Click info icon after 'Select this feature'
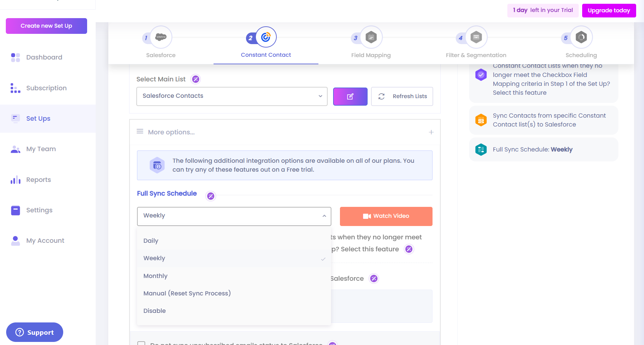This screenshot has width=644, height=345. click(x=409, y=249)
